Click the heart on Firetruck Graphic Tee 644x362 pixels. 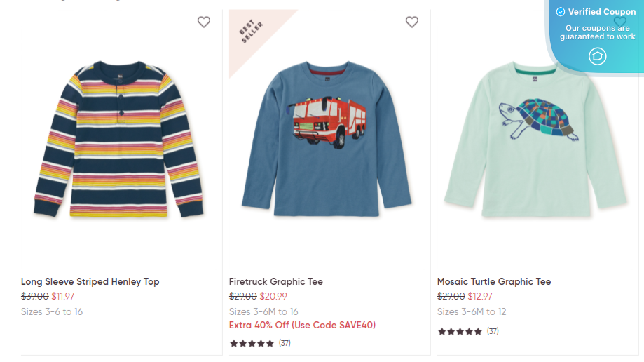(x=412, y=22)
